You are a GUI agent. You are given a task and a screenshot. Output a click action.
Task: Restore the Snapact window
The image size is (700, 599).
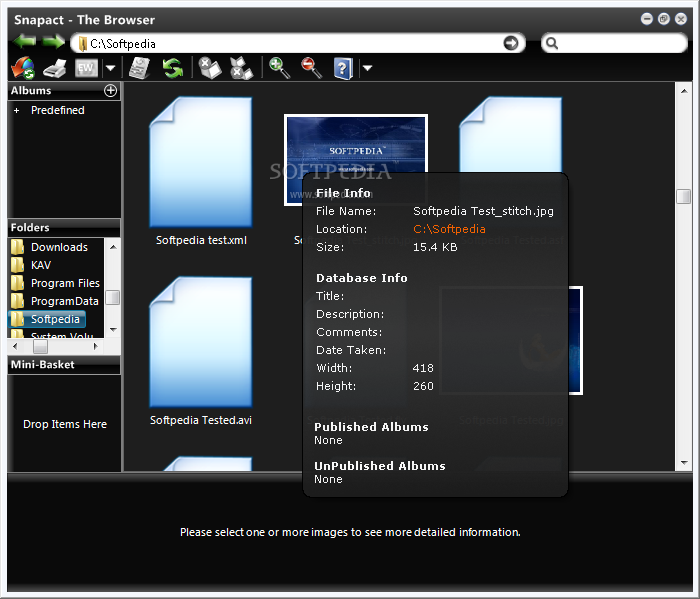pyautogui.click(x=664, y=19)
